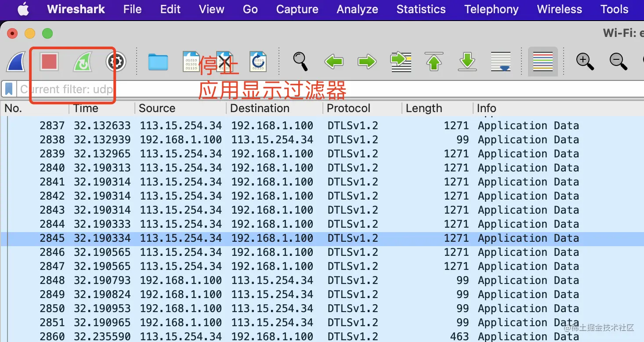Select packet row 2843

tap(322, 210)
